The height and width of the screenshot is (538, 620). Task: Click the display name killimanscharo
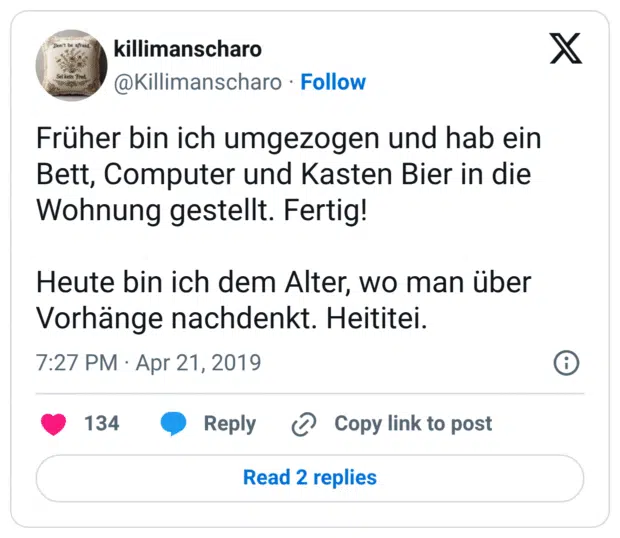[188, 49]
